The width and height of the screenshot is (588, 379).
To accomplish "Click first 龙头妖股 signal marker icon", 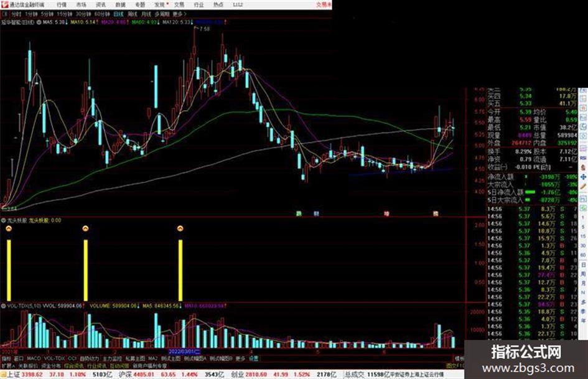I will coord(9,228).
